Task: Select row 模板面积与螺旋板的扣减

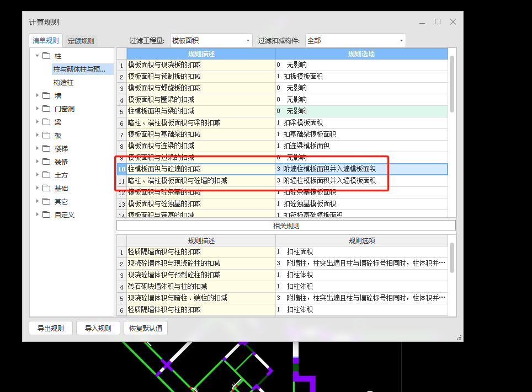Action: [201, 88]
